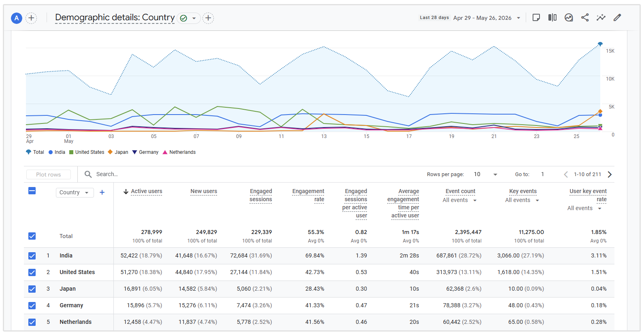This screenshot has width=644, height=336.
Task: Click the green report status check icon
Action: (x=183, y=18)
